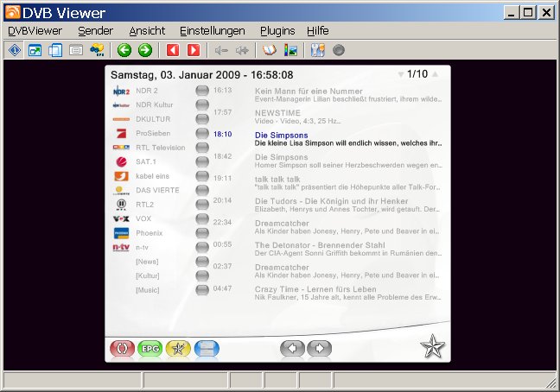Click the green forward arrow toolbar icon
Viewport: 560px width, 392px height.
click(145, 50)
